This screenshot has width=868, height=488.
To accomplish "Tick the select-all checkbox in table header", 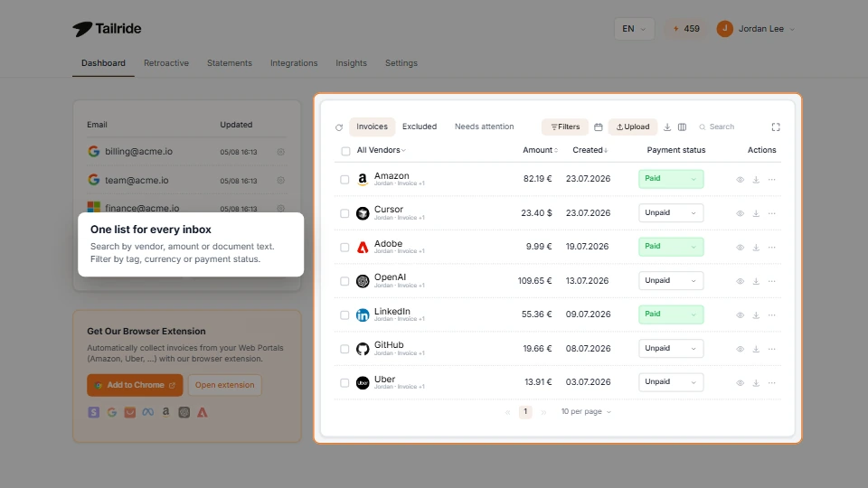I will (346, 151).
